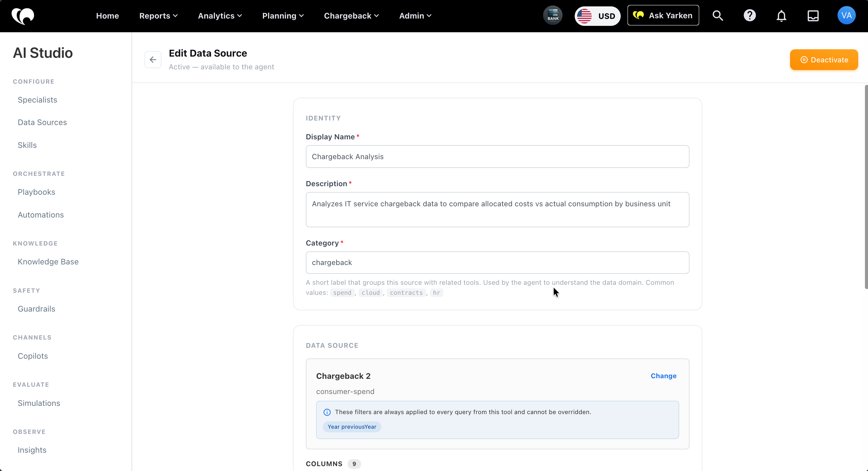Image resolution: width=868 pixels, height=471 pixels.
Task: Open Knowledge Base in the sidebar
Action: tap(48, 262)
